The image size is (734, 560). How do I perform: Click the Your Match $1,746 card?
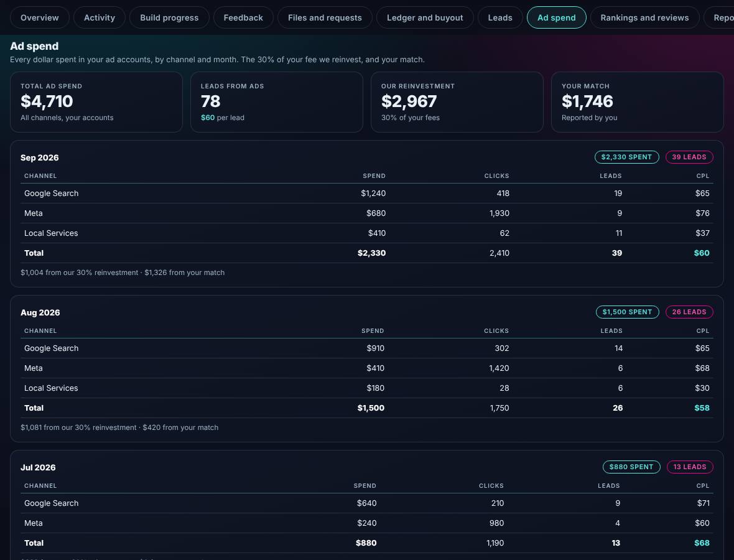coord(638,102)
